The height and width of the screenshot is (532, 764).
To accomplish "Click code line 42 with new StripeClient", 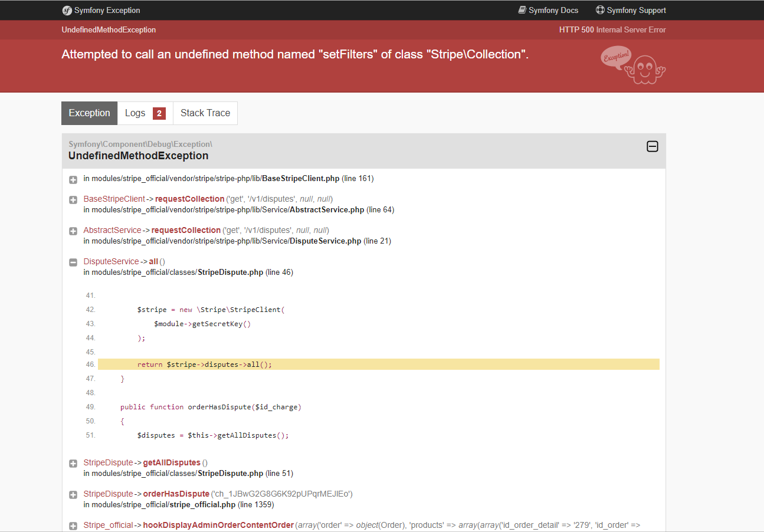I will point(211,310).
